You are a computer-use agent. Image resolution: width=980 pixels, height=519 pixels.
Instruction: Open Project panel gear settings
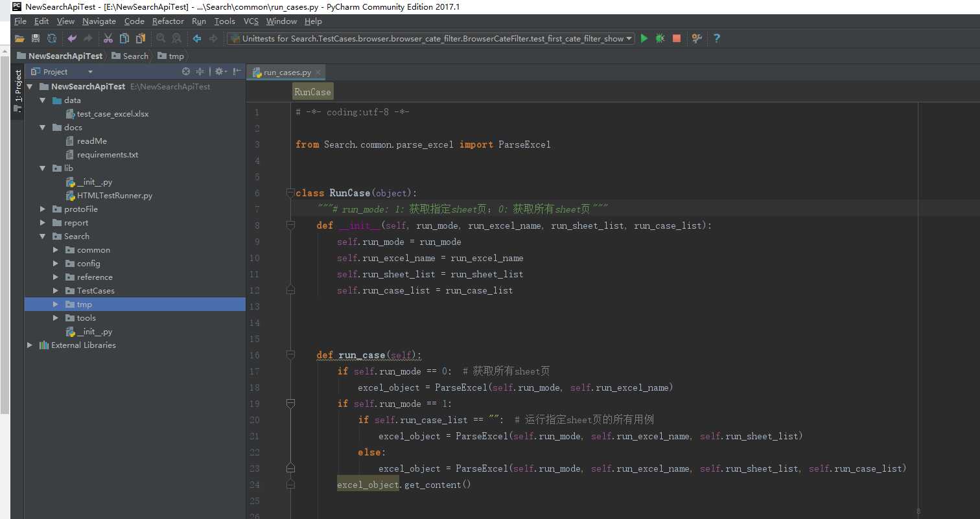[220, 72]
